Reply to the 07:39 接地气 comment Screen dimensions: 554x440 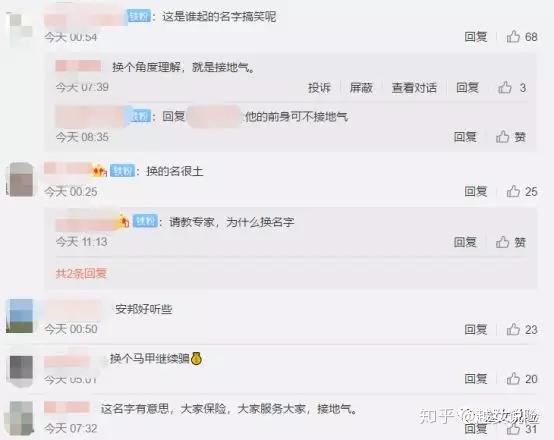[x=467, y=87]
